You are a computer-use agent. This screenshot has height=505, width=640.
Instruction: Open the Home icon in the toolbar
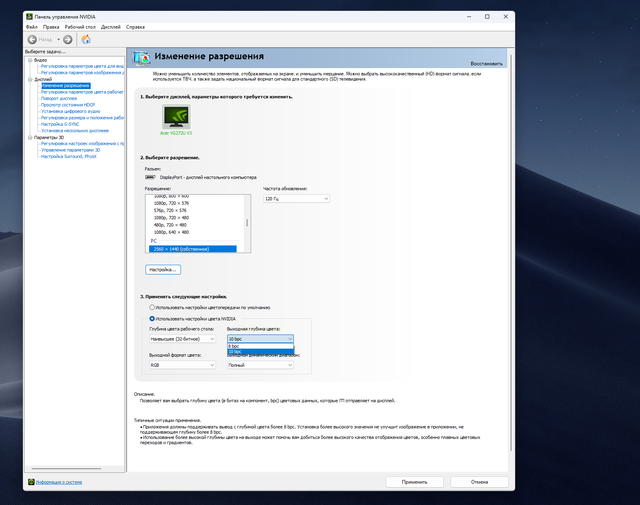click(x=86, y=40)
